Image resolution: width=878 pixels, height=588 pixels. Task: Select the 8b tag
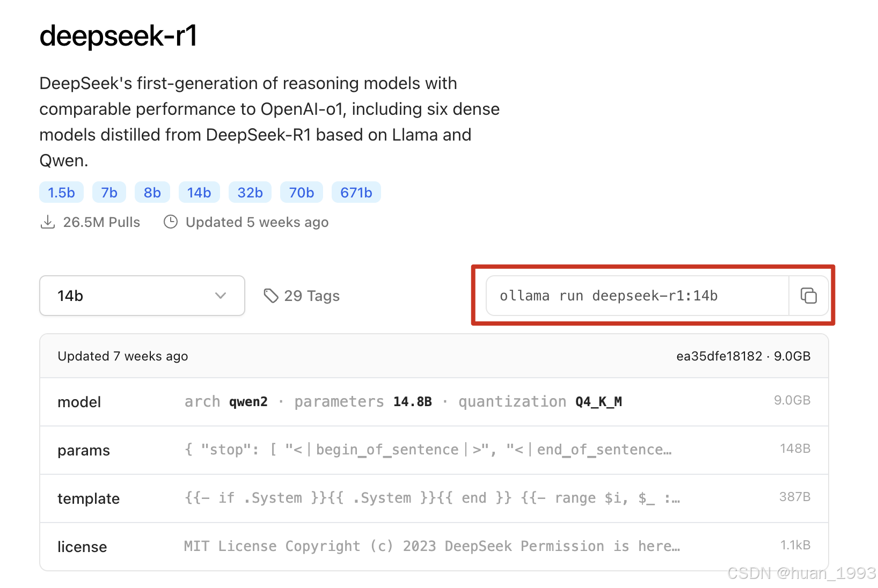pyautogui.click(x=152, y=193)
